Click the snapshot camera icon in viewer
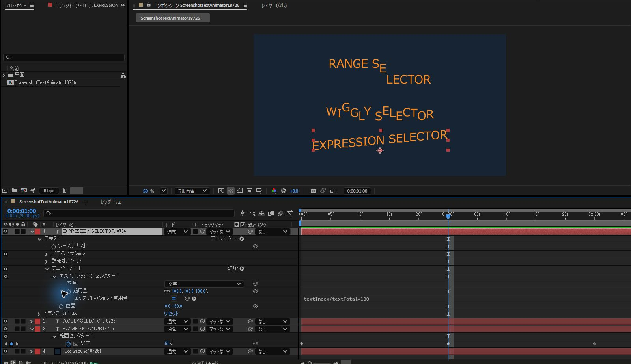 pos(313,191)
